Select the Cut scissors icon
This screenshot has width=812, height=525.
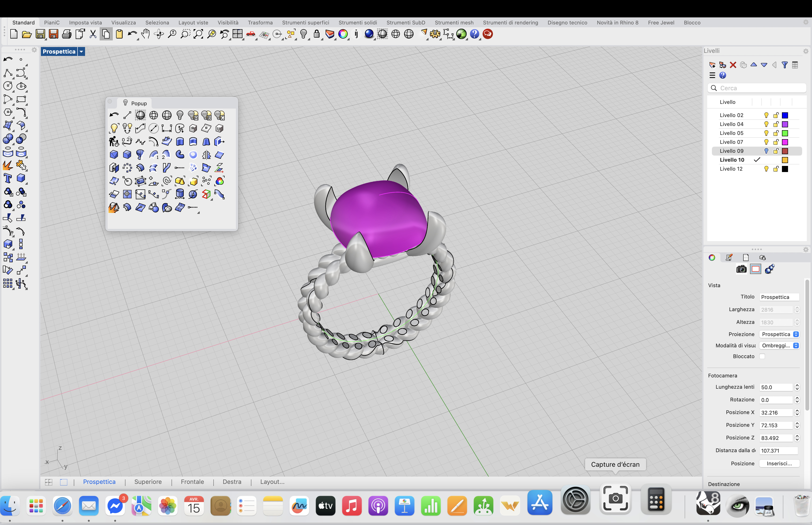click(x=93, y=34)
